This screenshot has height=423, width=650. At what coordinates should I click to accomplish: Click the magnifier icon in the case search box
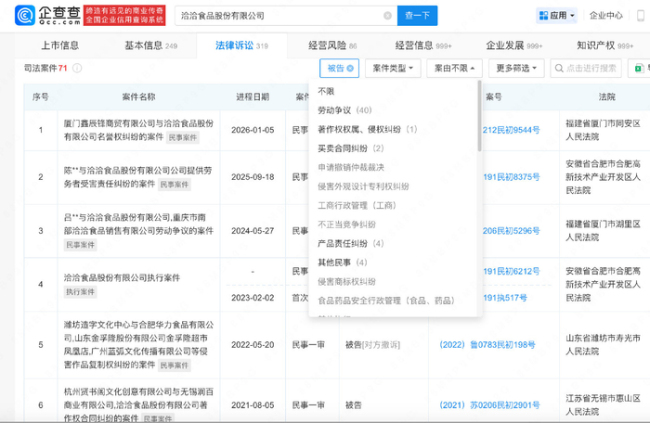(559, 68)
